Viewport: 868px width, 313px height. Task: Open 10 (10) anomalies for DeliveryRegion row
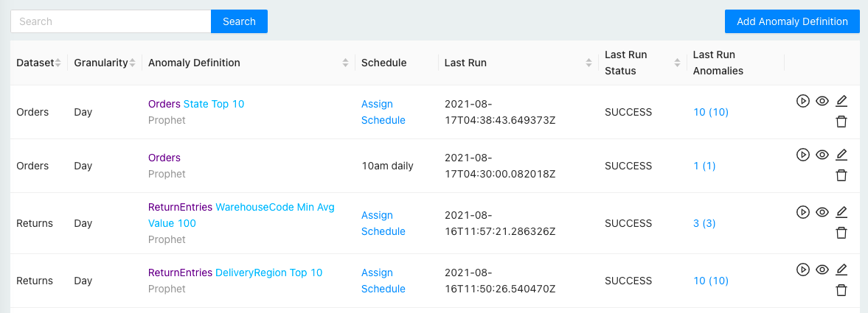pyautogui.click(x=711, y=281)
